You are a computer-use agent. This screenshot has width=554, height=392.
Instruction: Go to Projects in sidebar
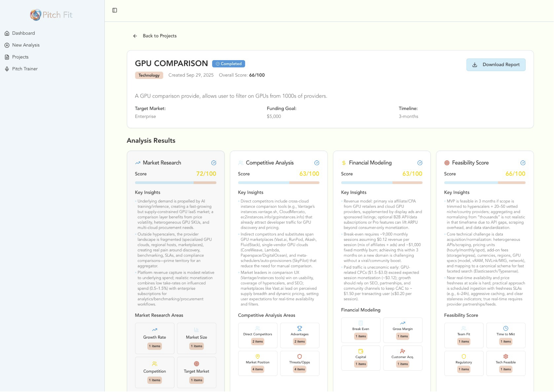tap(20, 57)
